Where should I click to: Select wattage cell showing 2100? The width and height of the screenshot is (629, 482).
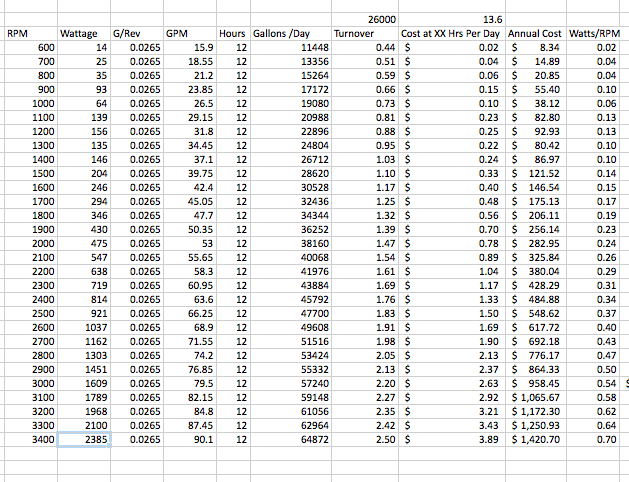coord(84,425)
